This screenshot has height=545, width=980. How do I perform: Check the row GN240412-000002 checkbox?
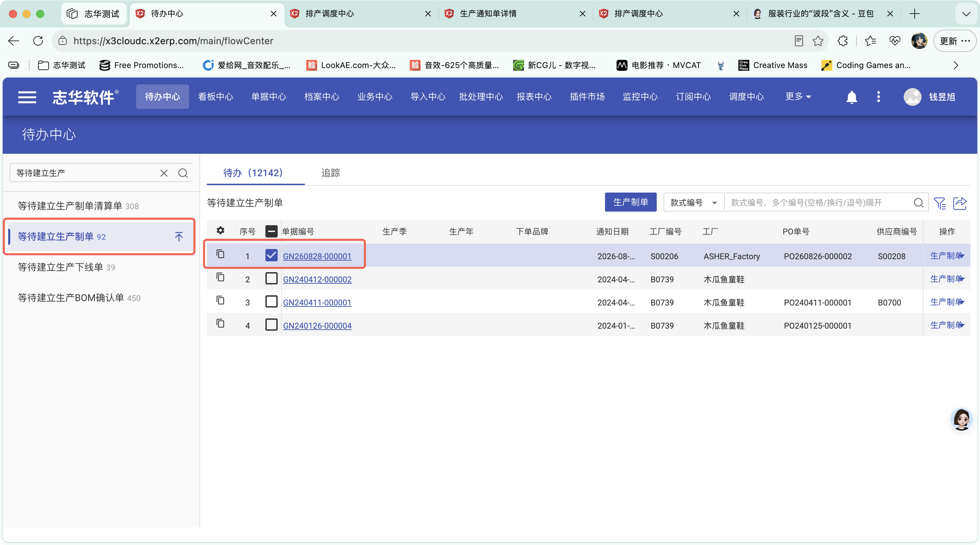click(x=271, y=278)
